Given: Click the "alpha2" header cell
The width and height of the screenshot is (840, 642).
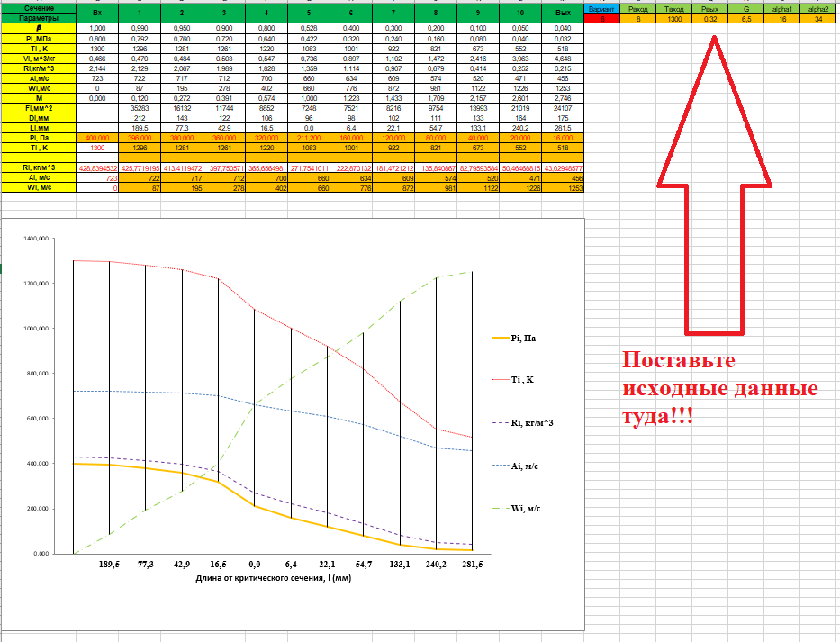Looking at the screenshot, I should [x=818, y=9].
